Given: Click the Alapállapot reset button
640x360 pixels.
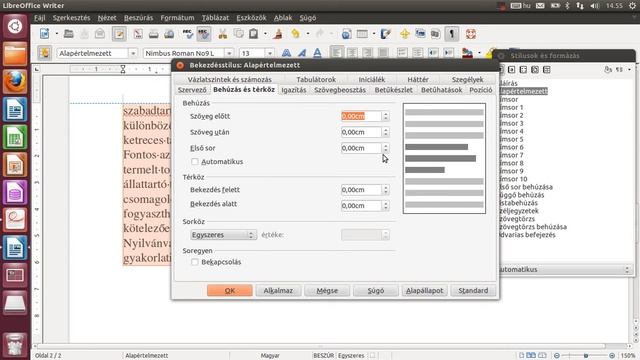Looking at the screenshot, I should pyautogui.click(x=424, y=291).
